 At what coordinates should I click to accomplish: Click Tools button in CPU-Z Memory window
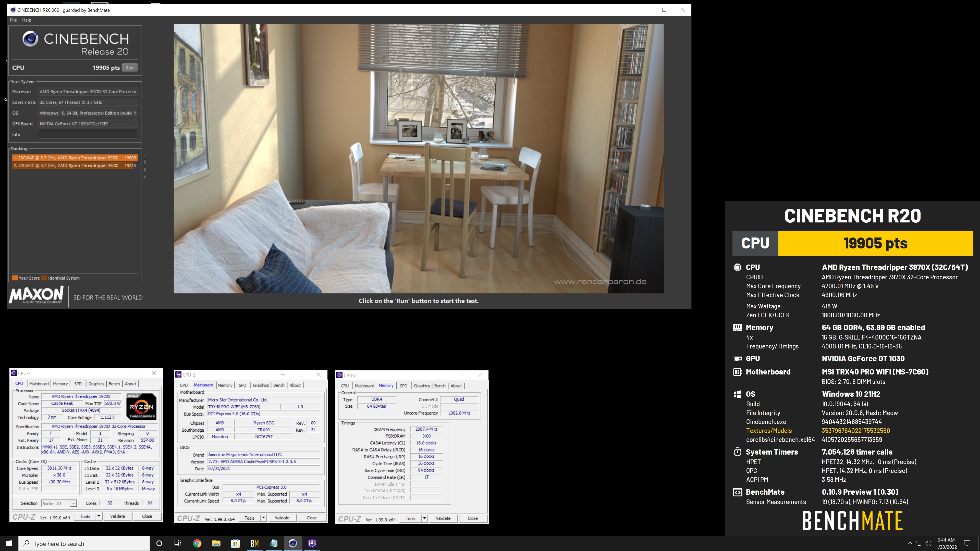(x=410, y=518)
